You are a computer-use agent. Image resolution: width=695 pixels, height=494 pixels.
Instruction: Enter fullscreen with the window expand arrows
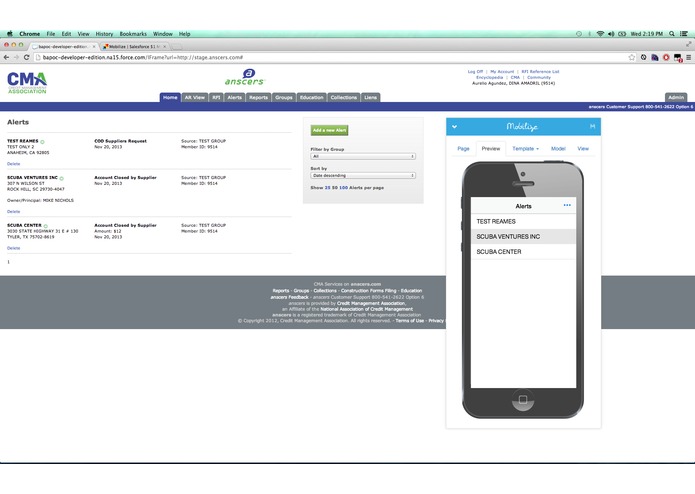[688, 44]
